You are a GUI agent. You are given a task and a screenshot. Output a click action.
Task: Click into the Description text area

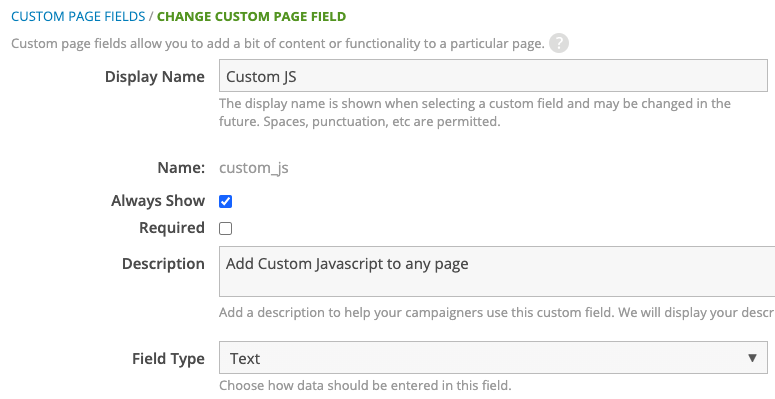[497, 271]
